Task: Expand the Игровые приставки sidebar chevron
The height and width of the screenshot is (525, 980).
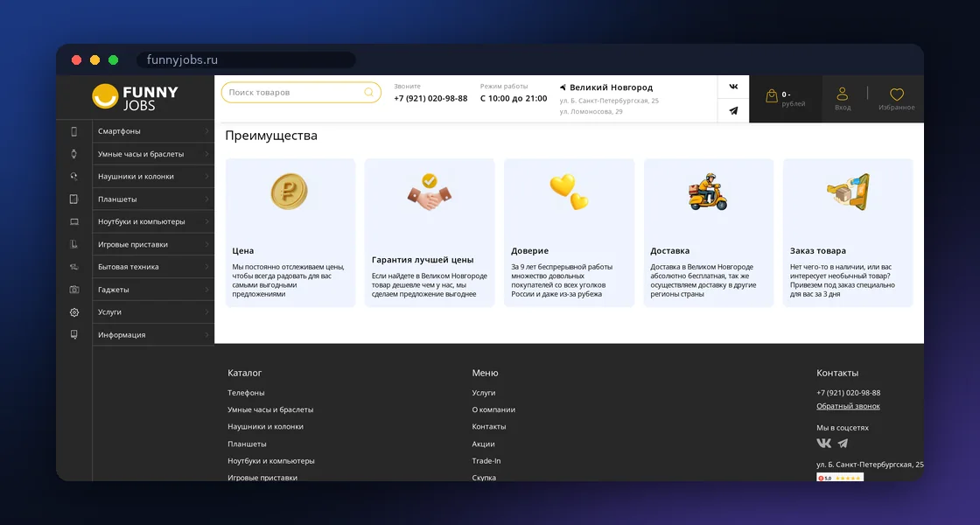Action: click(206, 244)
